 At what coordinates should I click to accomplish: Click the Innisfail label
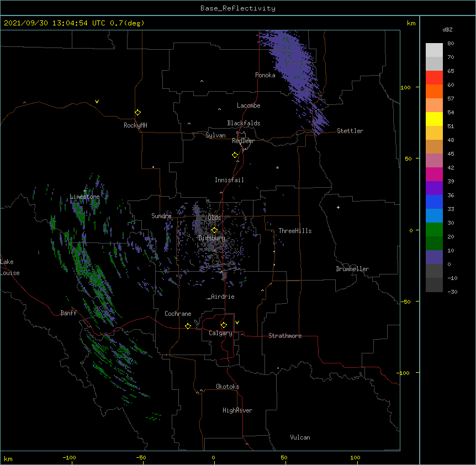229,180
